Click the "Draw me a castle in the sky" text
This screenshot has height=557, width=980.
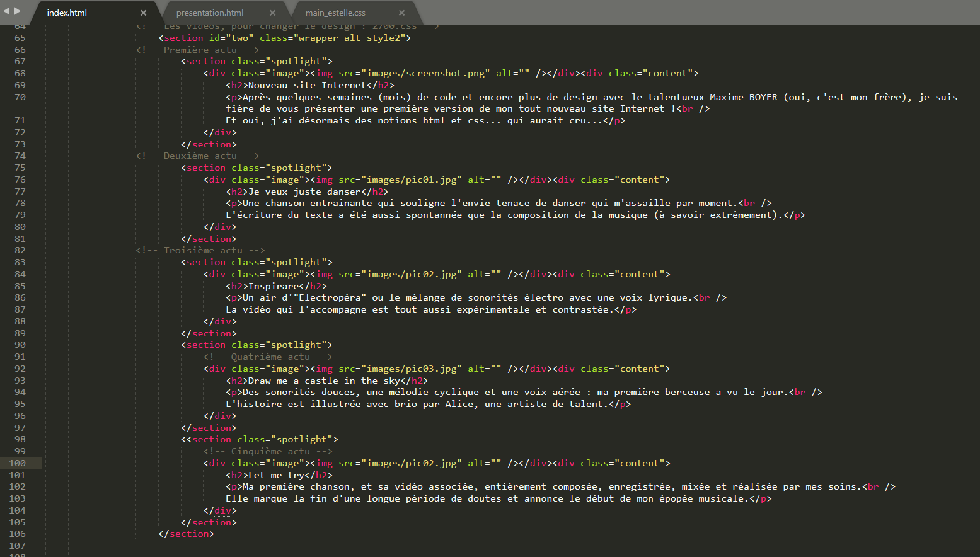(x=324, y=381)
